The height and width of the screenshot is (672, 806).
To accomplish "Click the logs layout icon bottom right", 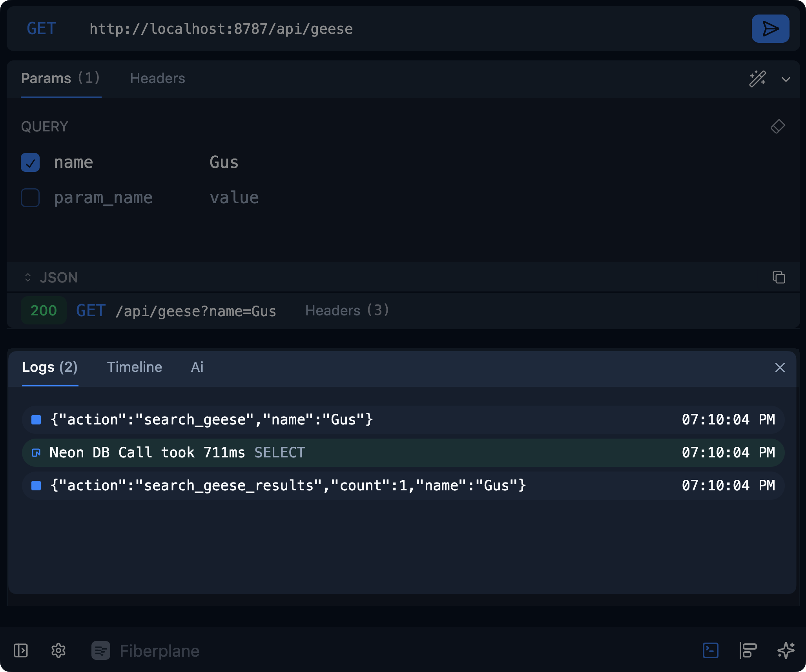I will point(748,651).
